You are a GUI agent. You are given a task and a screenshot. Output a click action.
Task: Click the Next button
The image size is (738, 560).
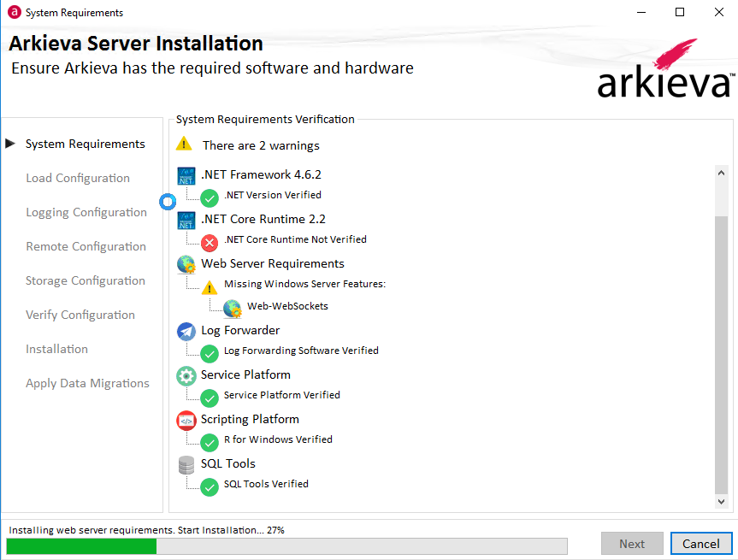tap(632, 544)
